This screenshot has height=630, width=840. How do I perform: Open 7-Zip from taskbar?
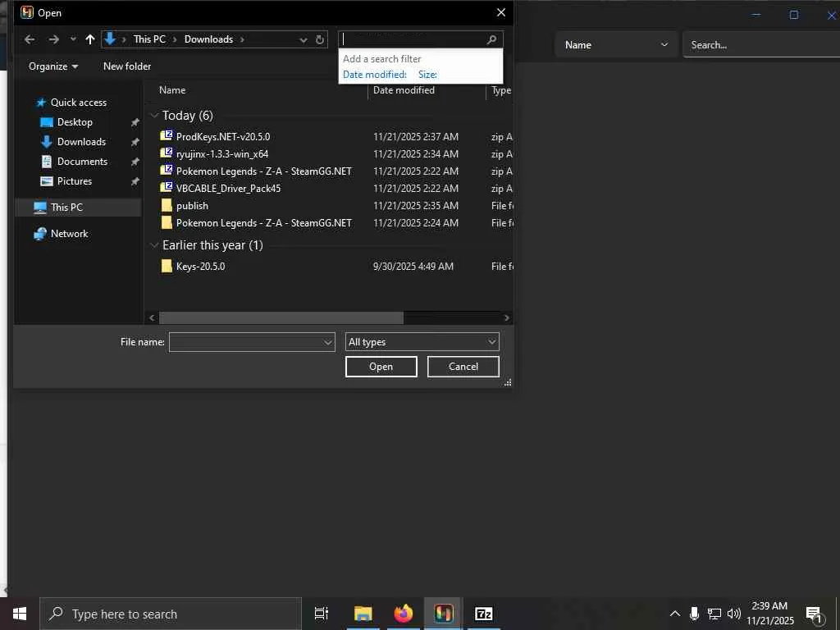click(484, 614)
